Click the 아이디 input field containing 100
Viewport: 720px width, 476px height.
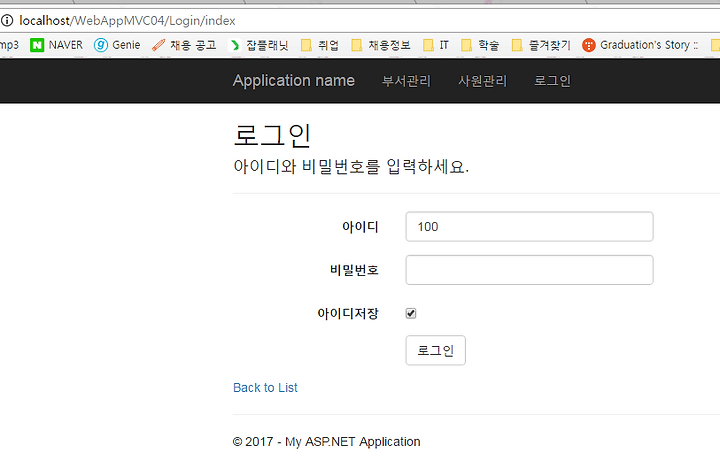coord(529,226)
